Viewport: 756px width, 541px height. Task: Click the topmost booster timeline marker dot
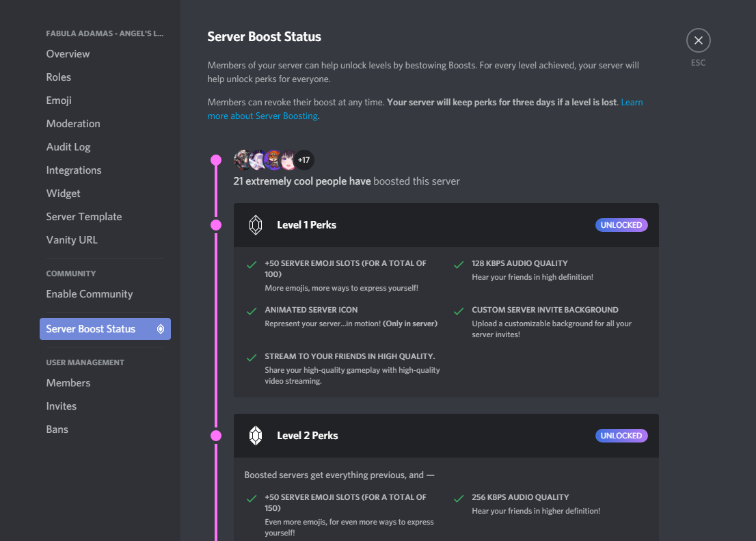[216, 159]
